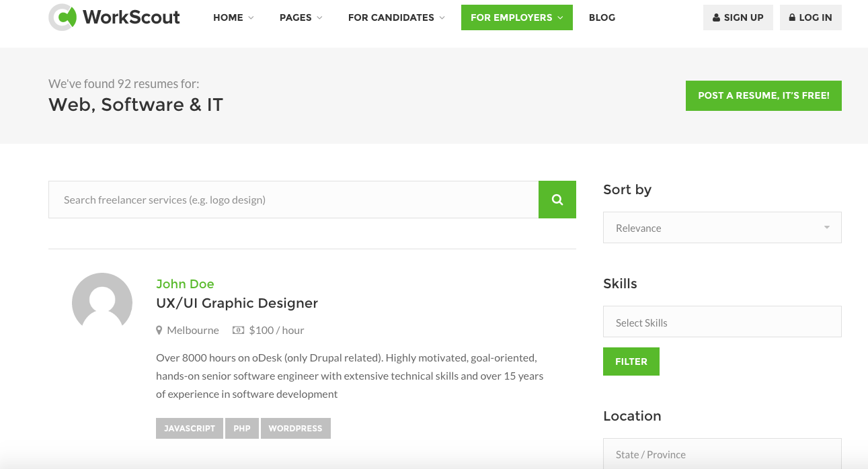Click the hourly rate money icon
This screenshot has height=469, width=868.
[238, 331]
